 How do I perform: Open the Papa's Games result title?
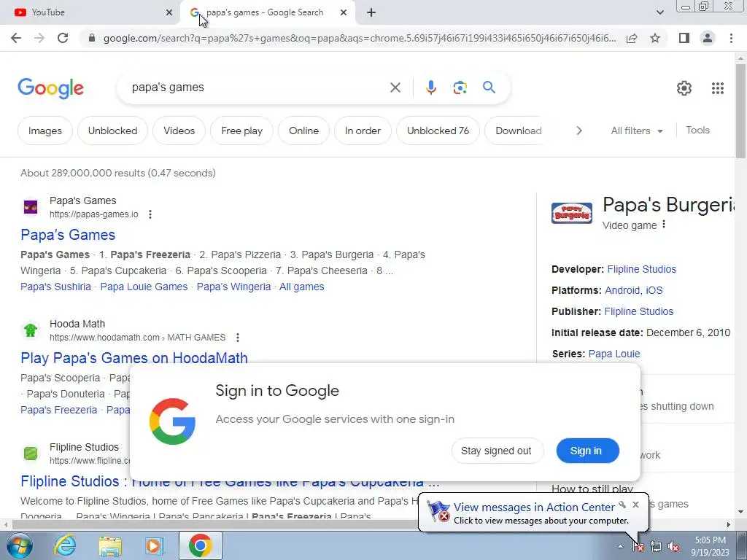(68, 235)
